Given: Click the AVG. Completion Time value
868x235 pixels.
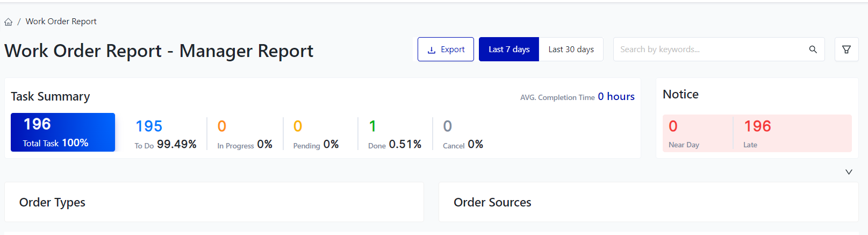Looking at the screenshot, I should pos(616,97).
